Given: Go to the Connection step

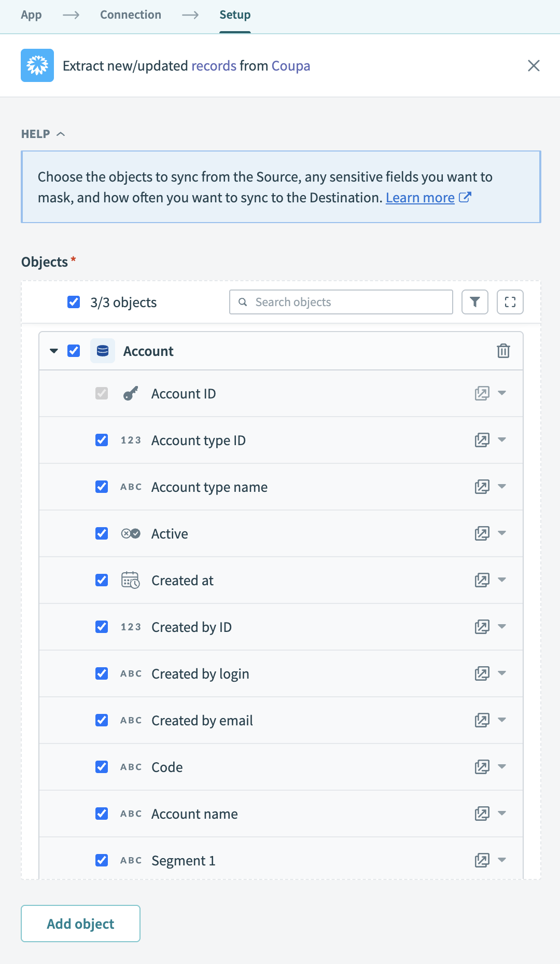Looking at the screenshot, I should 131,15.
